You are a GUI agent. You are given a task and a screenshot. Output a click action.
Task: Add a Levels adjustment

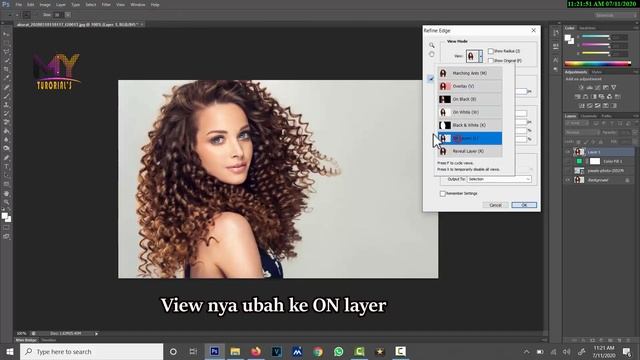point(589,87)
